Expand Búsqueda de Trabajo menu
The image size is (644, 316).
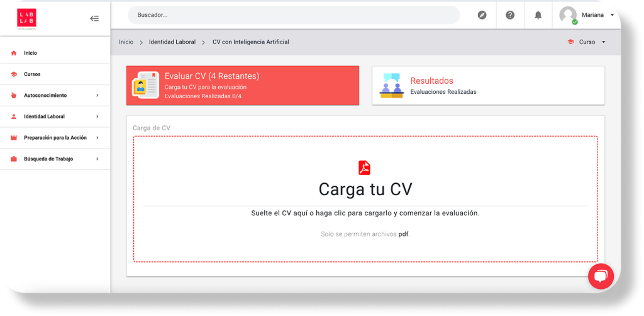pyautogui.click(x=55, y=159)
